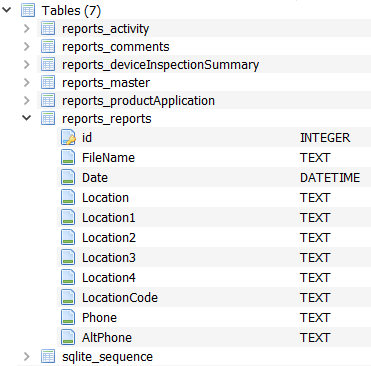Click the Phone column icon
The width and height of the screenshot is (371, 366).
68,317
